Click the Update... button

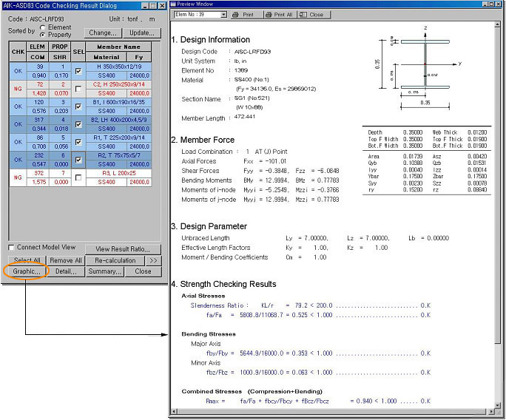coord(142,33)
